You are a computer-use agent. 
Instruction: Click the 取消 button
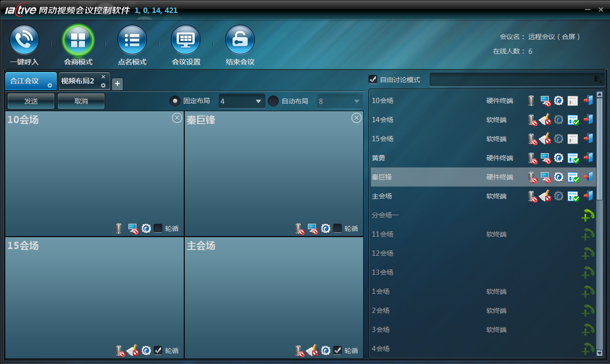[x=81, y=101]
